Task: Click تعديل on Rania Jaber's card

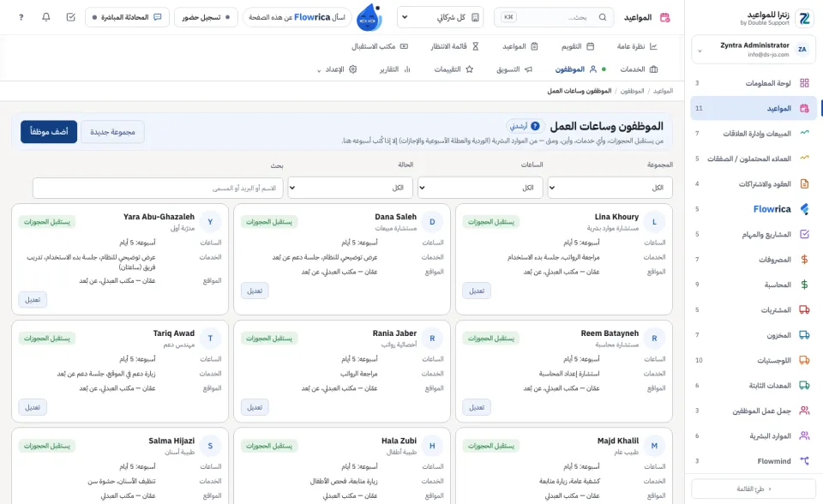Action: (x=255, y=407)
